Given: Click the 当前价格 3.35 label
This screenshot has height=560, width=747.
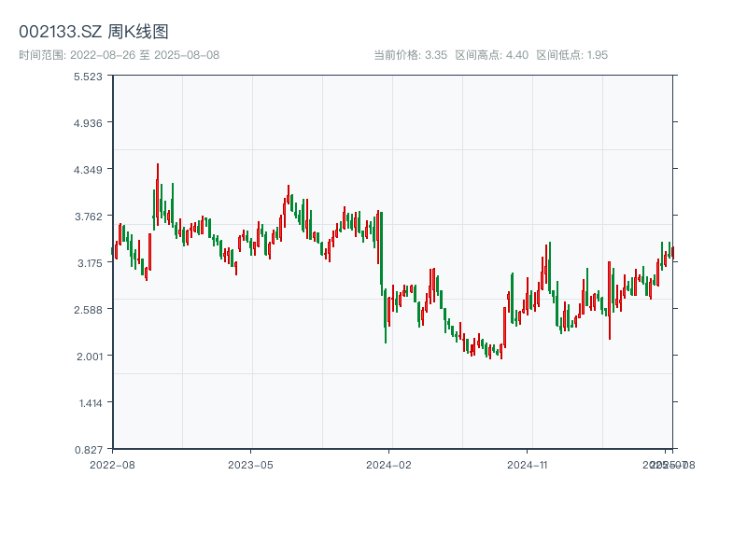Looking at the screenshot, I should pyautogui.click(x=410, y=55).
